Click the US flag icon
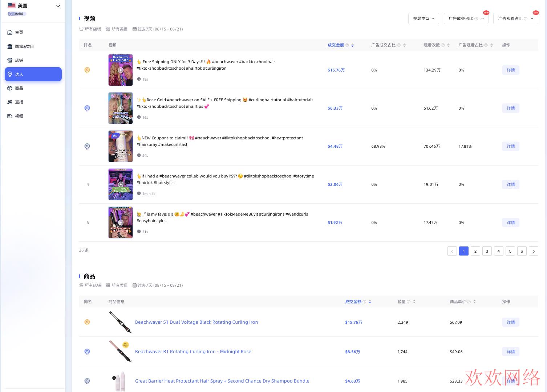The height and width of the screenshot is (392, 547). pos(12,5)
